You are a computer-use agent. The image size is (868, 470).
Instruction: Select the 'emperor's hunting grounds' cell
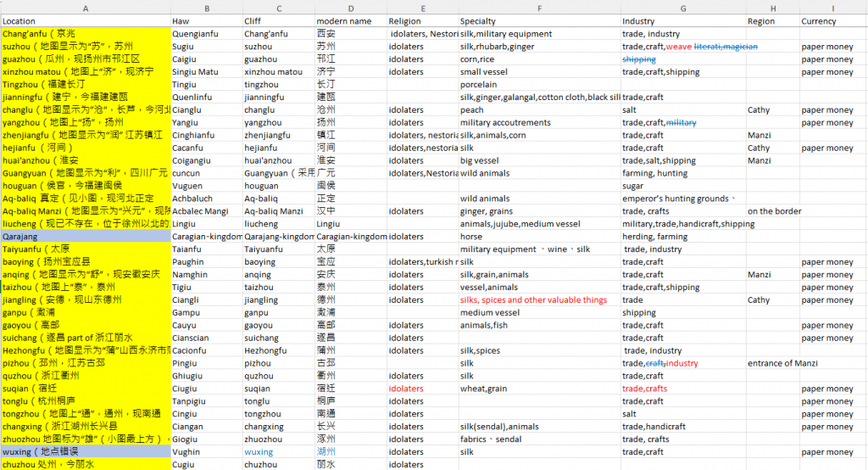[x=683, y=199]
